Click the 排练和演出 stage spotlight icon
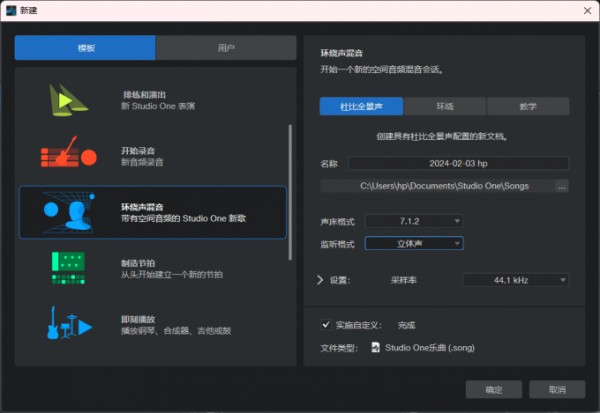The height and width of the screenshot is (413, 600). point(68,100)
